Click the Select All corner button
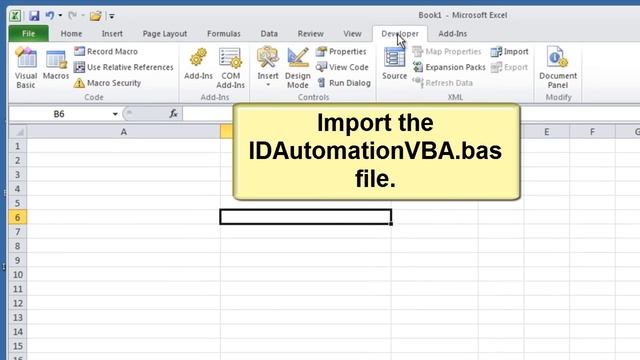The height and width of the screenshot is (360, 640). [18, 131]
